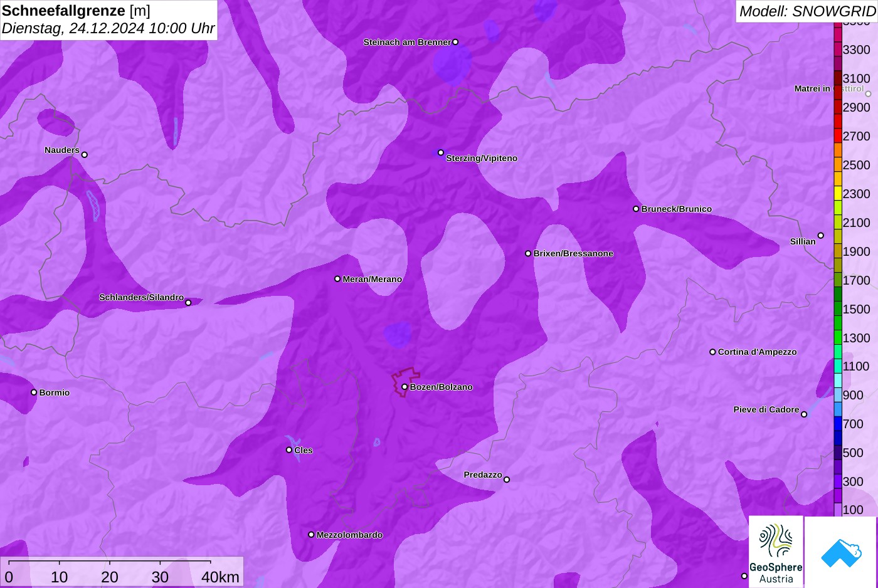Click the Cles marker dot
This screenshot has height=588, width=878.
point(289,449)
